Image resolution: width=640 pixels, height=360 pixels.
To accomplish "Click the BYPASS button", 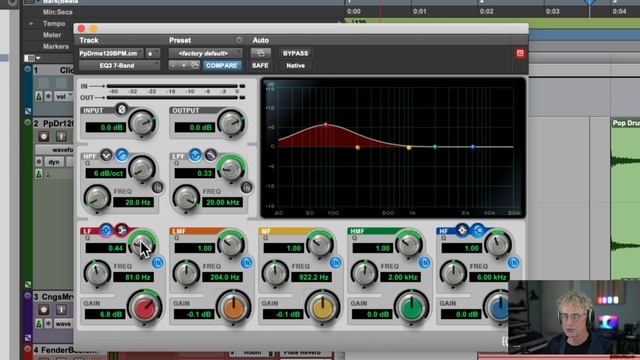I will [296, 53].
